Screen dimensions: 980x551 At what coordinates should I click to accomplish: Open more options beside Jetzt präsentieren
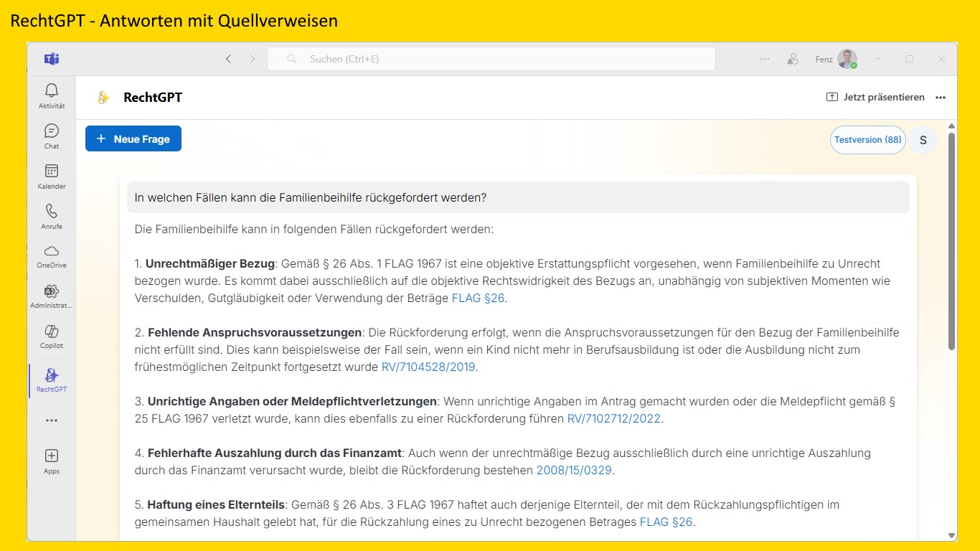[941, 98]
